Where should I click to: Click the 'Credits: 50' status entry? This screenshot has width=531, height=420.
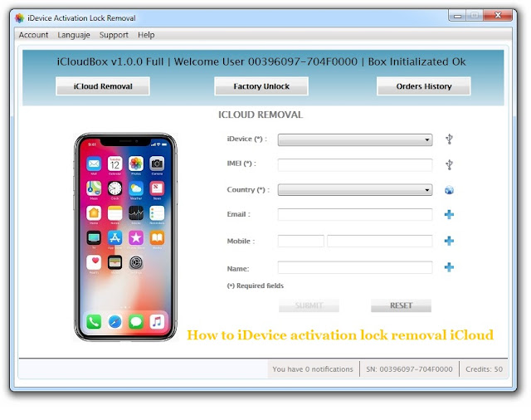pos(484,369)
